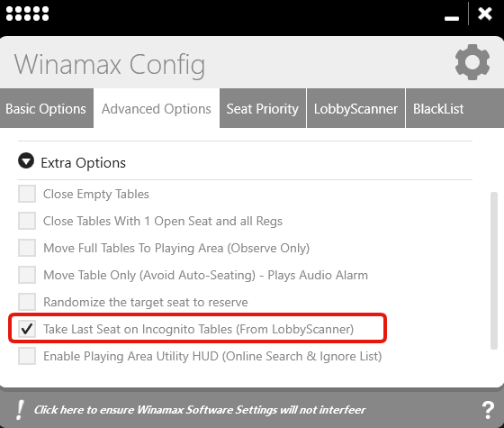Click the exclamation mark warning icon
Image resolution: width=504 pixels, height=428 pixels.
(x=20, y=410)
